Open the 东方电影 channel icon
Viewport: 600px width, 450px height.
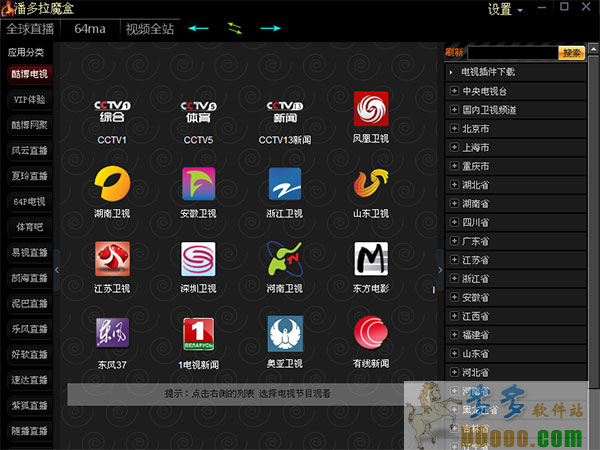tap(371, 259)
